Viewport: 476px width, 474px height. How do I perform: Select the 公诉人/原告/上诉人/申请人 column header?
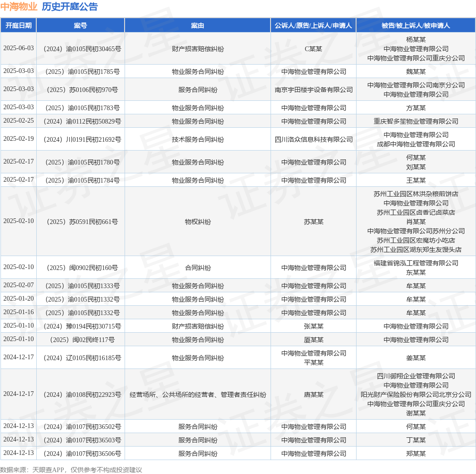(x=313, y=26)
